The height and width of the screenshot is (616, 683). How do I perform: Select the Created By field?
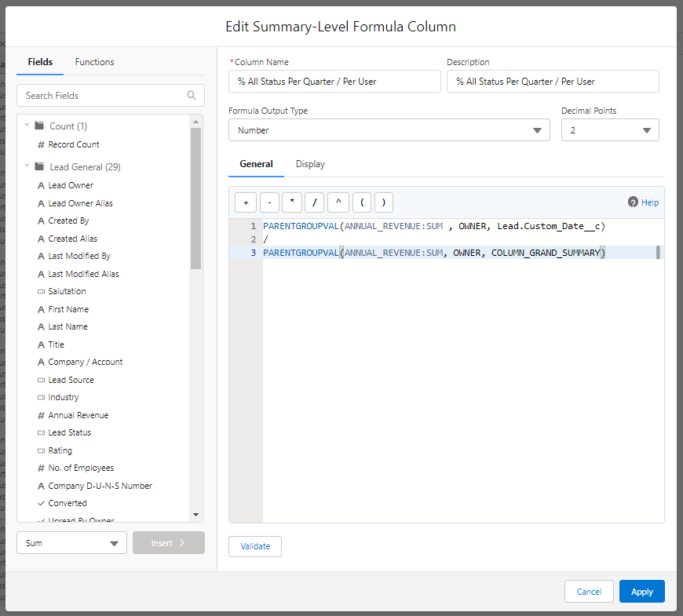pos(68,221)
